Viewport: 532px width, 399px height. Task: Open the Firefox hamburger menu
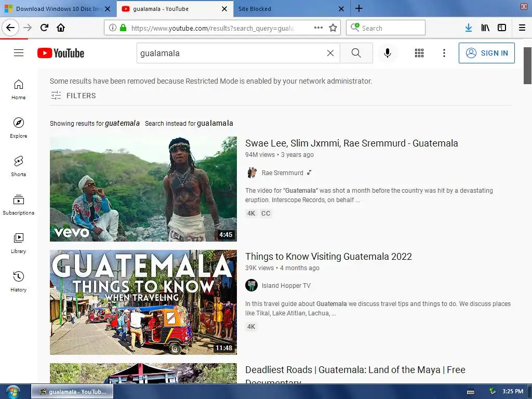[522, 28]
